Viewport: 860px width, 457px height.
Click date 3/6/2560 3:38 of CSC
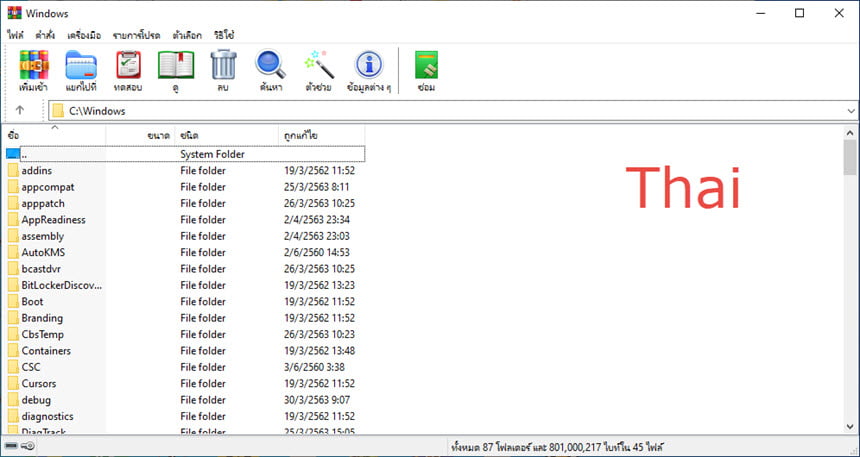coord(314,367)
